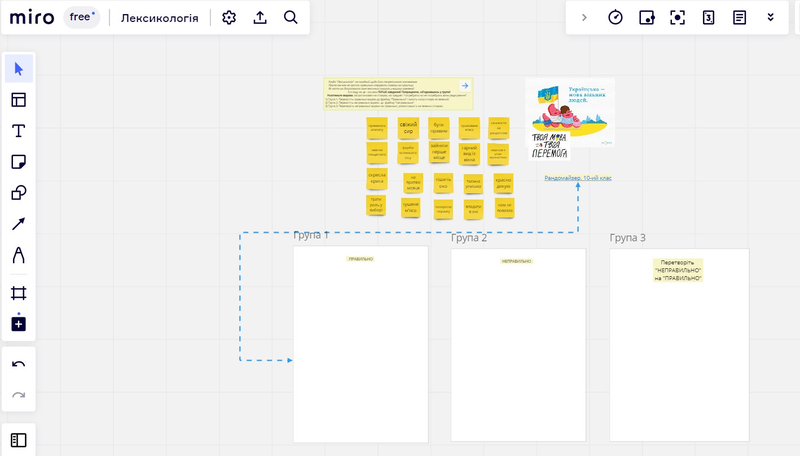Select the cursor (Select) tool
This screenshot has width=800, height=456.
click(x=19, y=69)
